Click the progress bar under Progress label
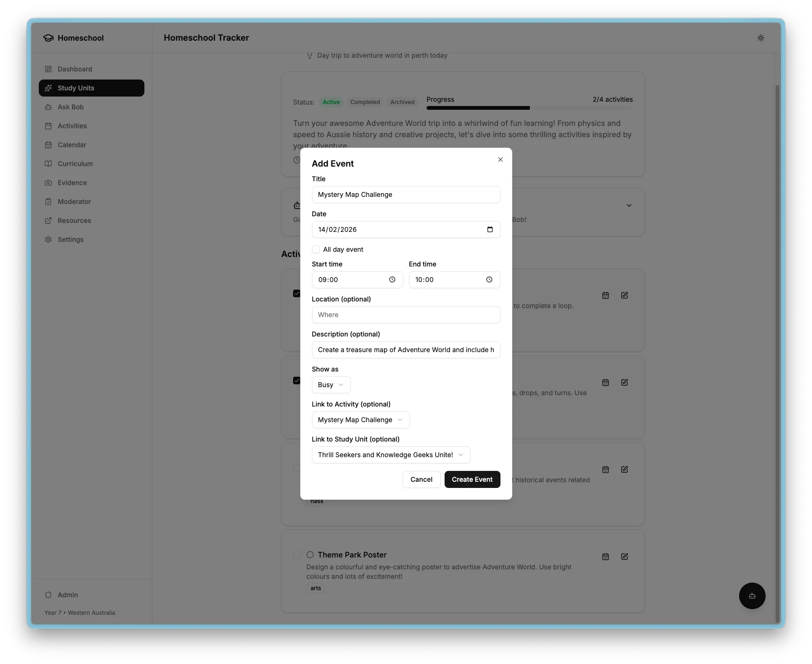The height and width of the screenshot is (664, 812). pos(529,108)
